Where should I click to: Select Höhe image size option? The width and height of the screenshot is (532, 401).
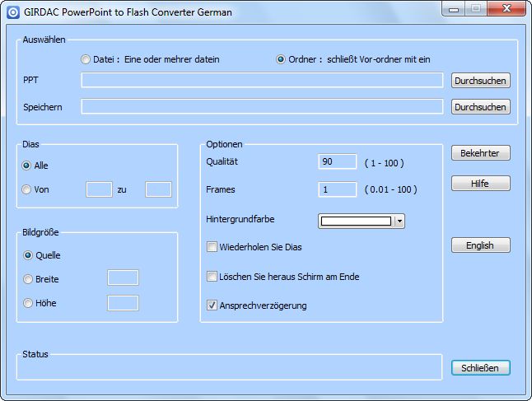pos(28,303)
